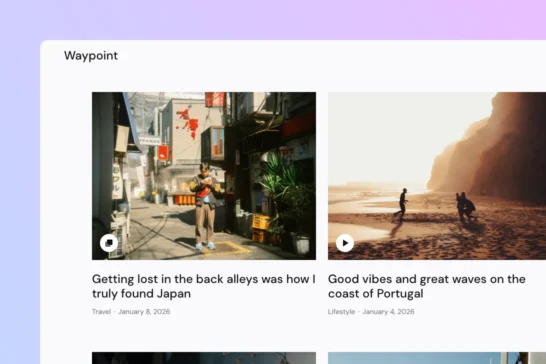This screenshot has height=364, width=546.
Task: Click the "January 4, 2026" date
Action: coord(388,312)
